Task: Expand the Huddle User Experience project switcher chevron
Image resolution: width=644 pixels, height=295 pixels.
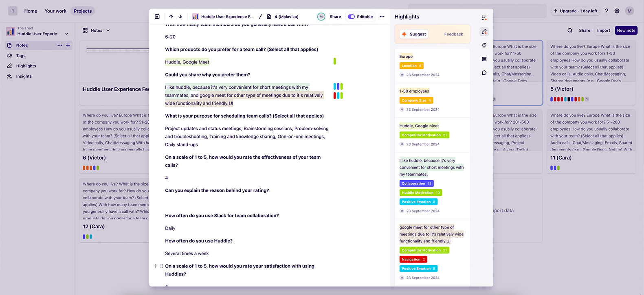Action: pyautogui.click(x=67, y=34)
